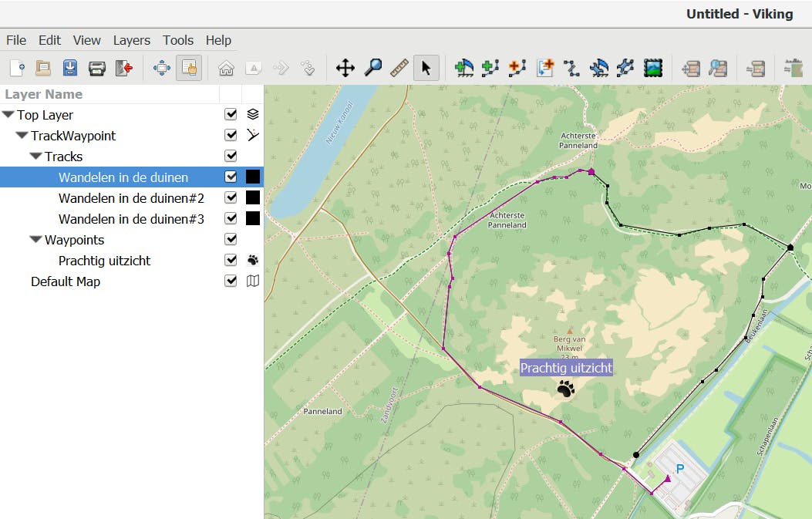The width and height of the screenshot is (812, 519).
Task: Click the Print toolbar icon
Action: click(x=96, y=68)
